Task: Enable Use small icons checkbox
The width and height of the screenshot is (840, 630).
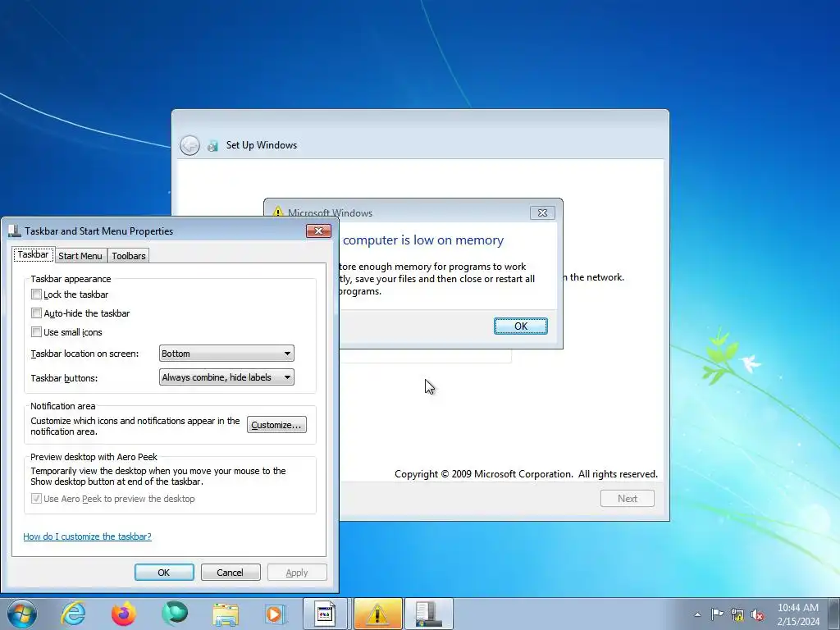Action: tap(36, 331)
